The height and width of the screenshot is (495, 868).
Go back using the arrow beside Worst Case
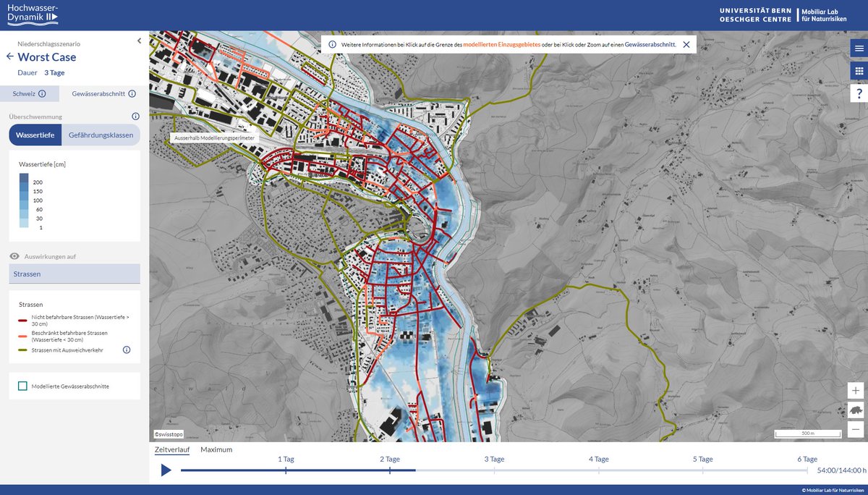(x=9, y=56)
